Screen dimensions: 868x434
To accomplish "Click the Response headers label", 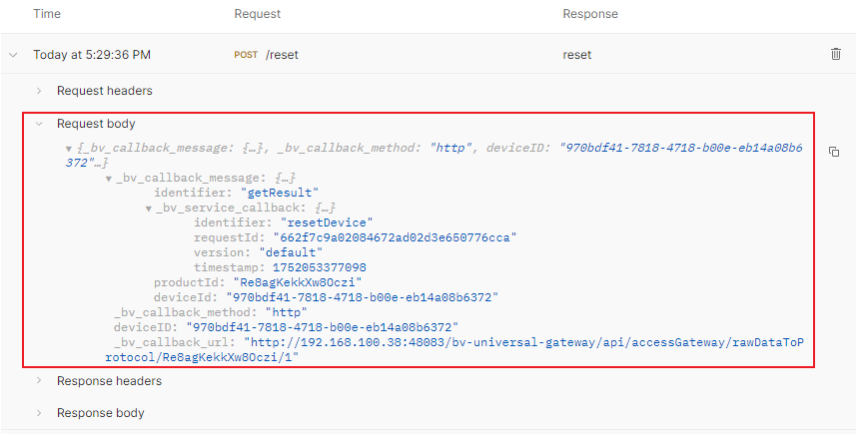I will [109, 381].
